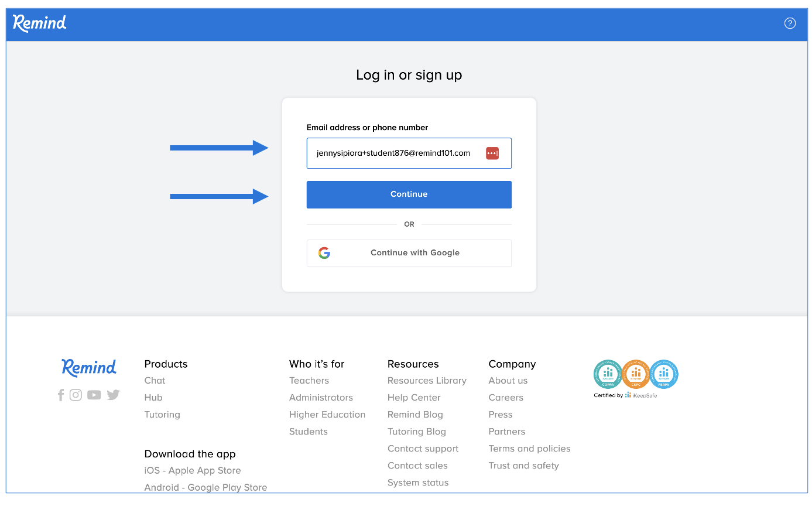This screenshot has height=506, width=812.
Task: Click the footer Remind logo
Action: pos(89,367)
